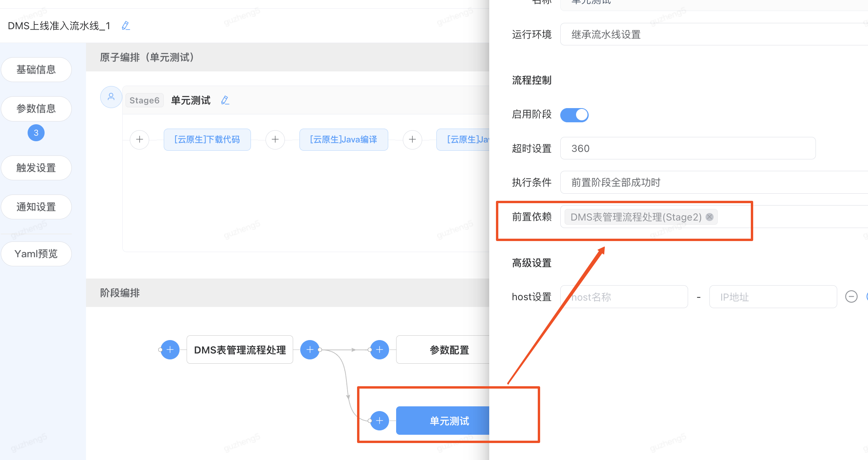Click the IP地址 input field
Image resolution: width=868 pixels, height=460 pixels.
click(x=773, y=297)
